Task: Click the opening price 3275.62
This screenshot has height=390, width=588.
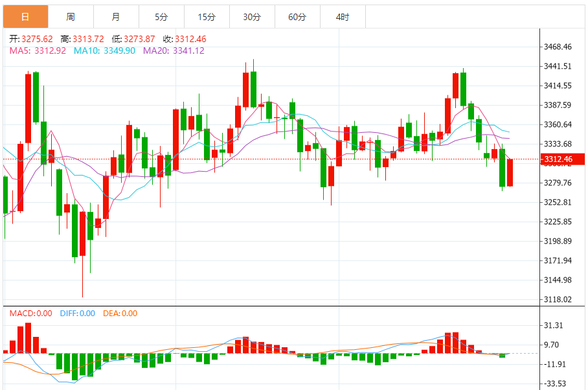Action: click(x=37, y=39)
